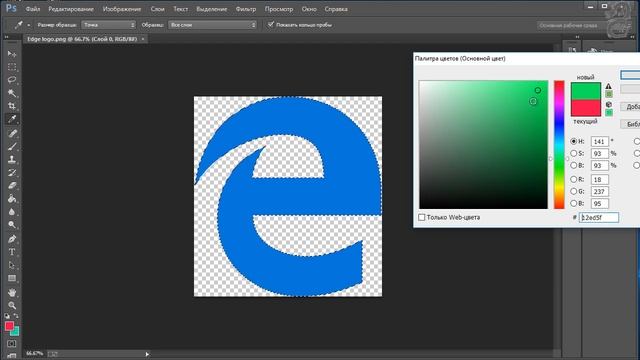Open the Слои menu
640x360 pixels.
(157, 9)
